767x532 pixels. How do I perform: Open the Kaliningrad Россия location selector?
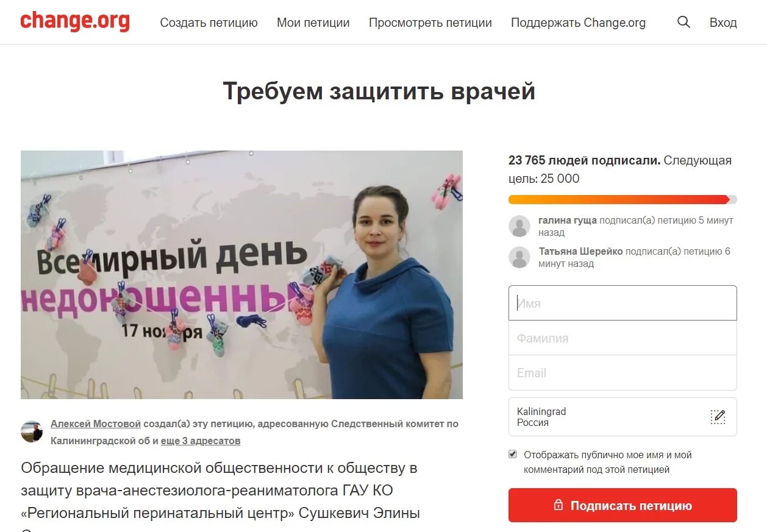623,417
